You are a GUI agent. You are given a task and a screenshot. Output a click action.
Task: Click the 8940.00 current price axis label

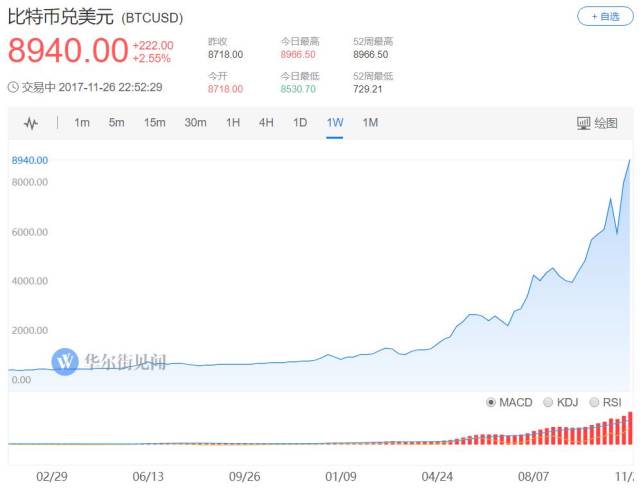click(x=30, y=160)
